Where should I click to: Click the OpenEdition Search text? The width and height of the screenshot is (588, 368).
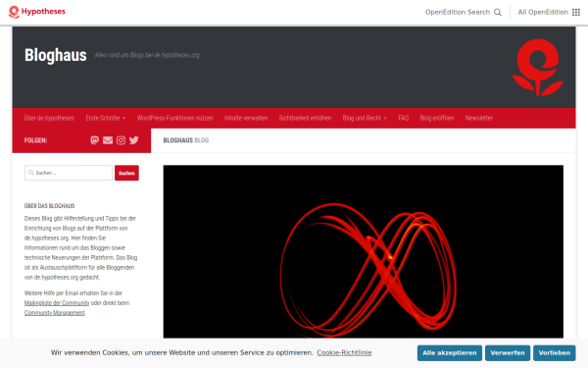(458, 12)
